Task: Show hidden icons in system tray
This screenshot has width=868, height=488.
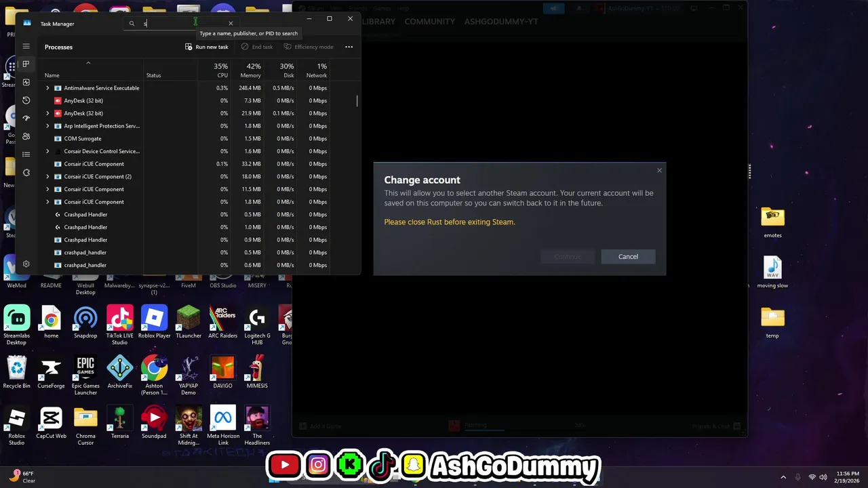Action: click(x=783, y=477)
